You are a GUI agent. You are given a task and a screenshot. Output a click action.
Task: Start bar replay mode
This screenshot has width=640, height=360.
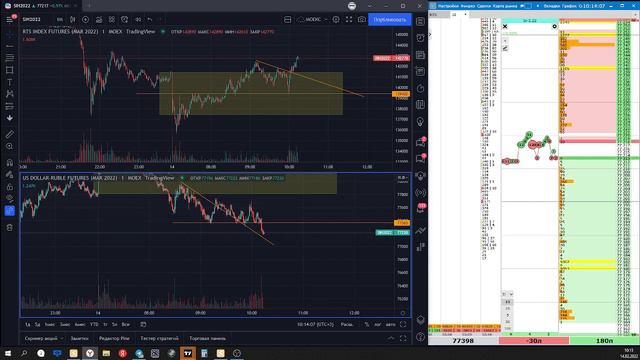pyautogui.click(x=138, y=19)
